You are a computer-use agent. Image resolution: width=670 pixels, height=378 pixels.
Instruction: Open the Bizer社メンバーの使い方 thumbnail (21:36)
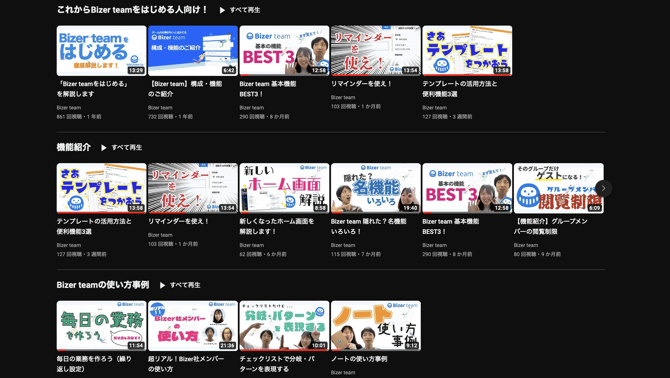(x=193, y=326)
